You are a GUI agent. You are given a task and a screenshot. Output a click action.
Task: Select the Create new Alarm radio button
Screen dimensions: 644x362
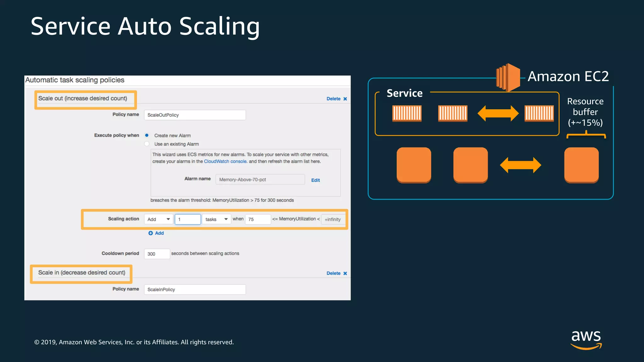click(x=147, y=135)
